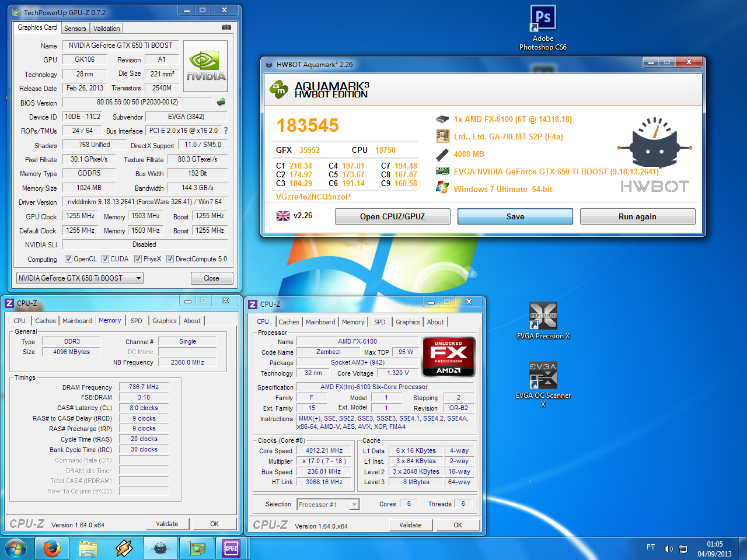Click the DRAM Frequency 786.7 MHz field

pos(144,387)
